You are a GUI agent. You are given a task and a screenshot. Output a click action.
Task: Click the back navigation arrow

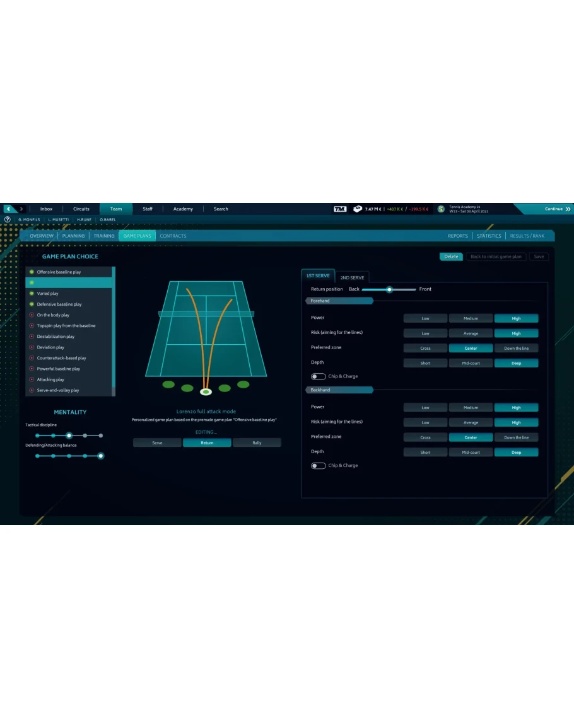pos(9,209)
